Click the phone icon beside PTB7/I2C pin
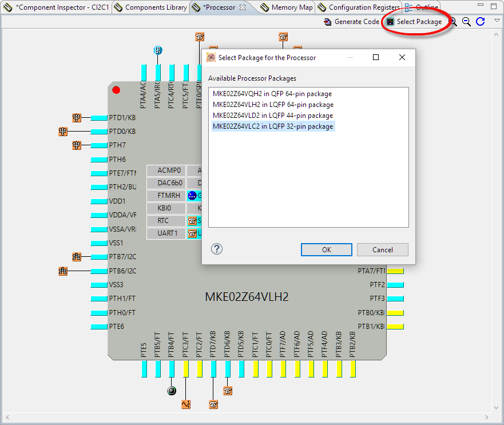This screenshot has height=425, width=504. pos(76,257)
